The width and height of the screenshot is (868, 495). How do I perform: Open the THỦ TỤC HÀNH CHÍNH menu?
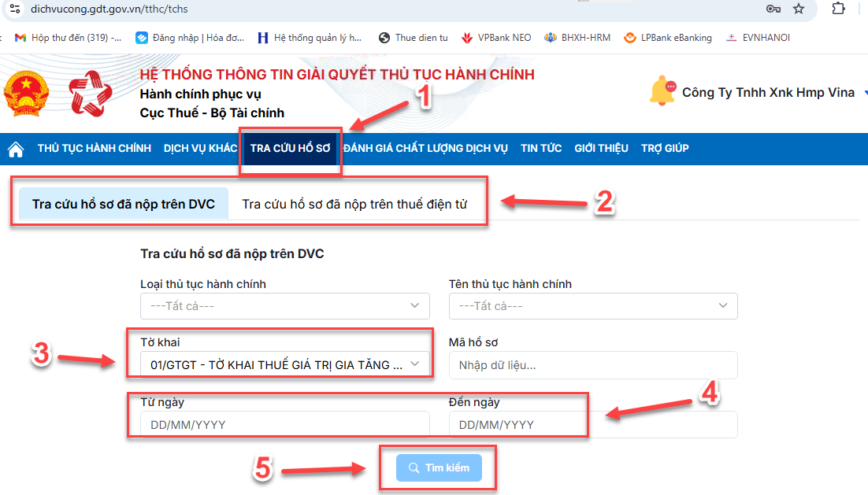pos(94,149)
